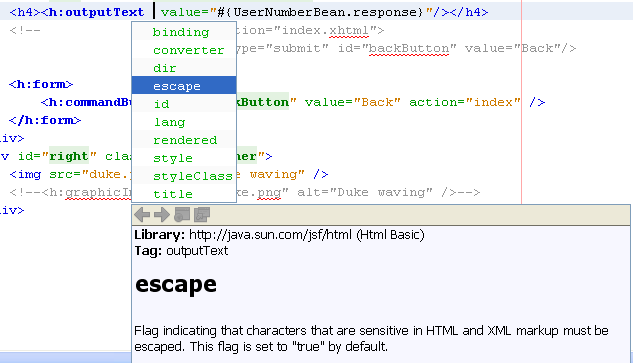Click the opening h:form tag
Viewport: 633px width, 363px height.
(x=41, y=84)
